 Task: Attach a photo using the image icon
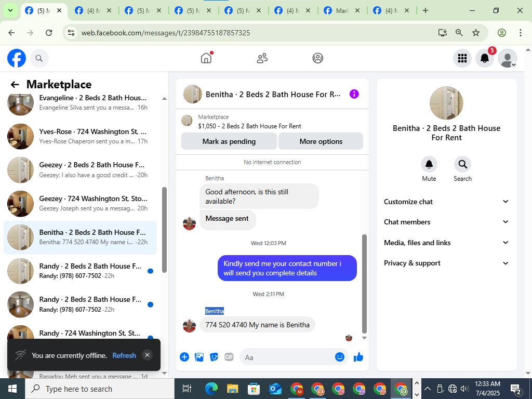[199, 357]
